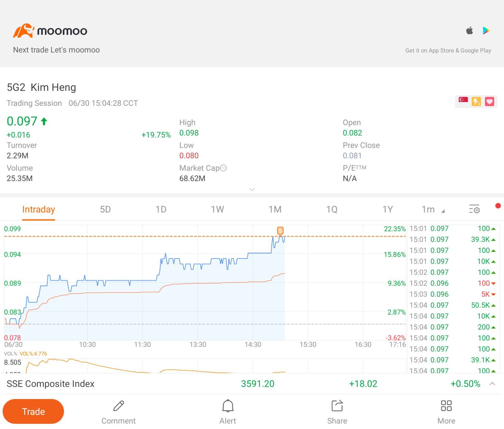
Task: Open the Market Cap info ellipsis icon
Action: pos(223,168)
